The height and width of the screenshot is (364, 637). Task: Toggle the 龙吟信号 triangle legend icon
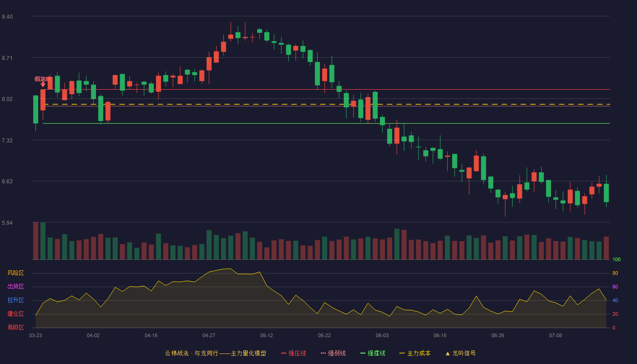point(448,353)
